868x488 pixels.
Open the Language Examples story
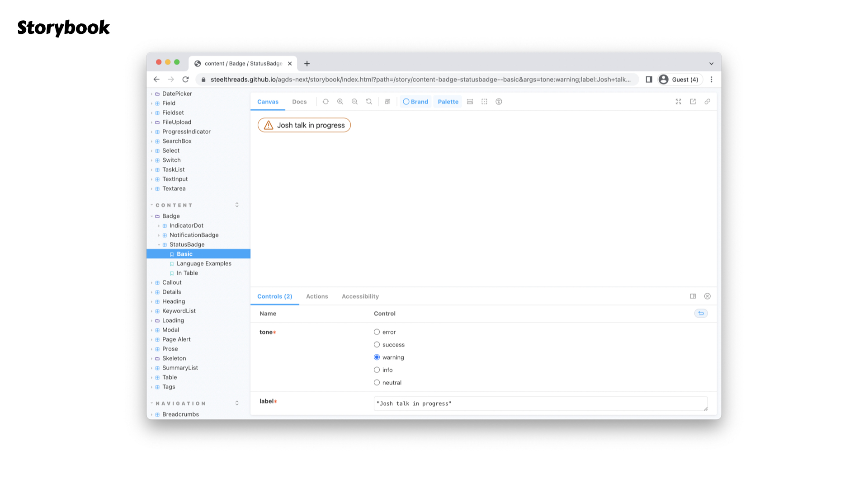tap(204, 263)
